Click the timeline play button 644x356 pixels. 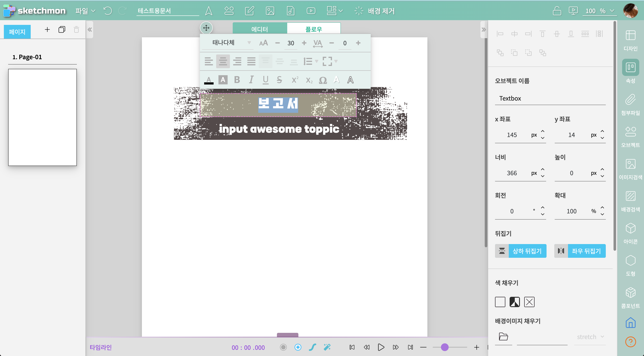pyautogui.click(x=381, y=347)
